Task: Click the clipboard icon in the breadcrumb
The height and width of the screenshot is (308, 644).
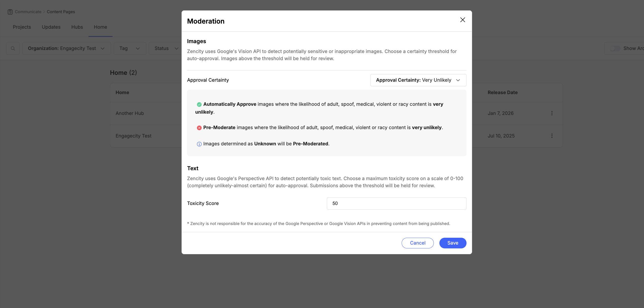Action: pyautogui.click(x=10, y=12)
